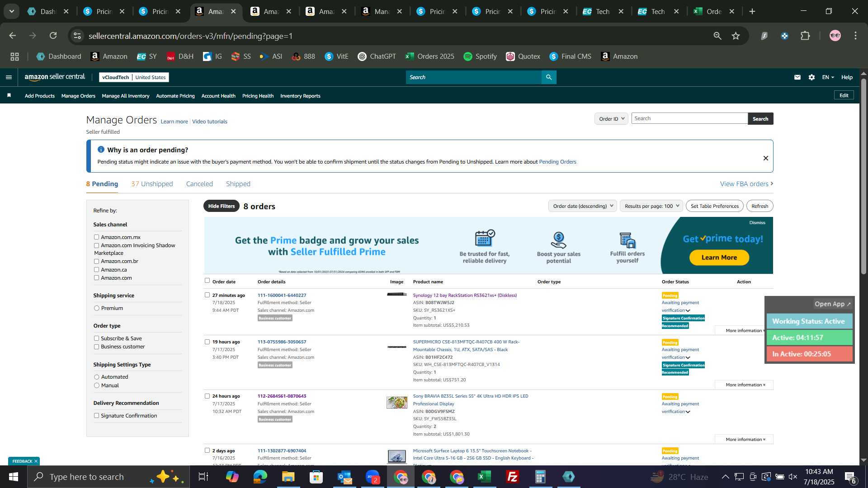Open File Explorer from the taskbar
This screenshot has height=488, width=868.
288,477
